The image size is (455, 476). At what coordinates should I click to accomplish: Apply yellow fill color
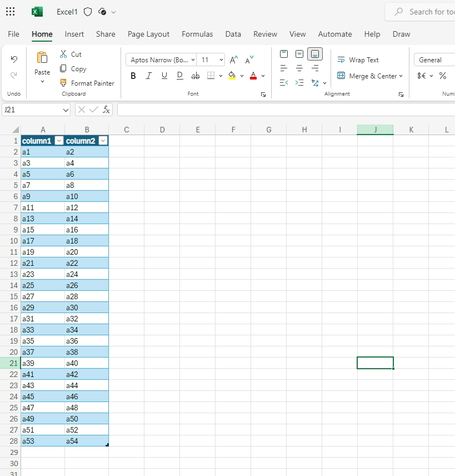click(232, 76)
